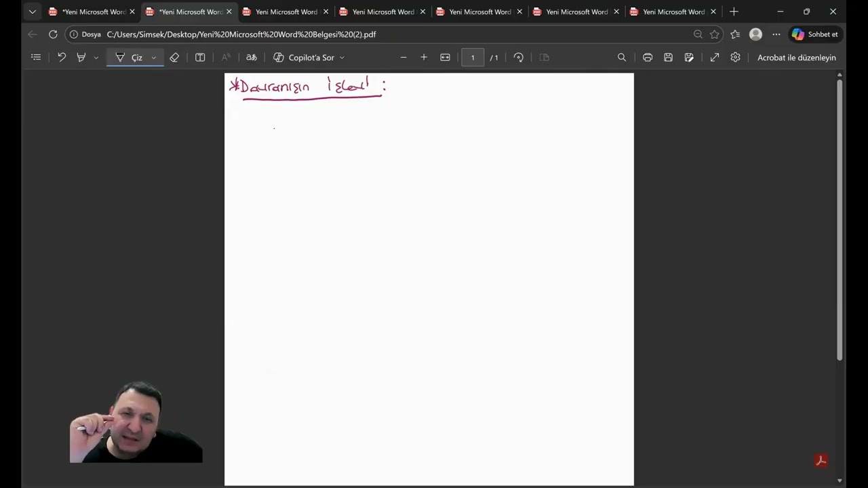Open the PDF viewer settings gear
868x488 pixels.
735,58
